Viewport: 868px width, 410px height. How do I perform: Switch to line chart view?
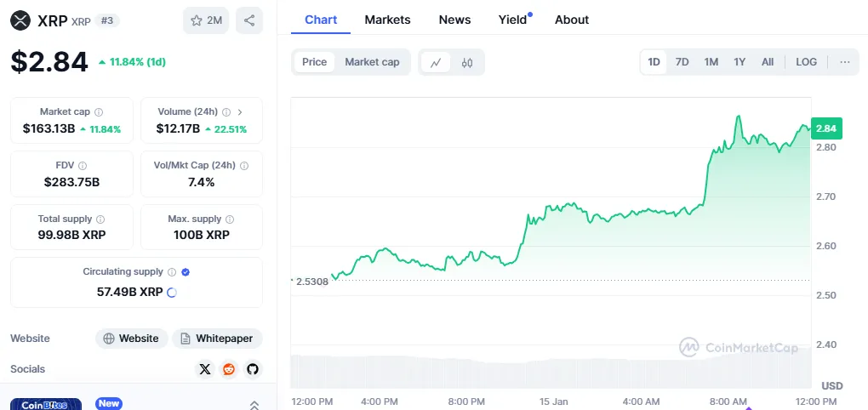point(436,62)
